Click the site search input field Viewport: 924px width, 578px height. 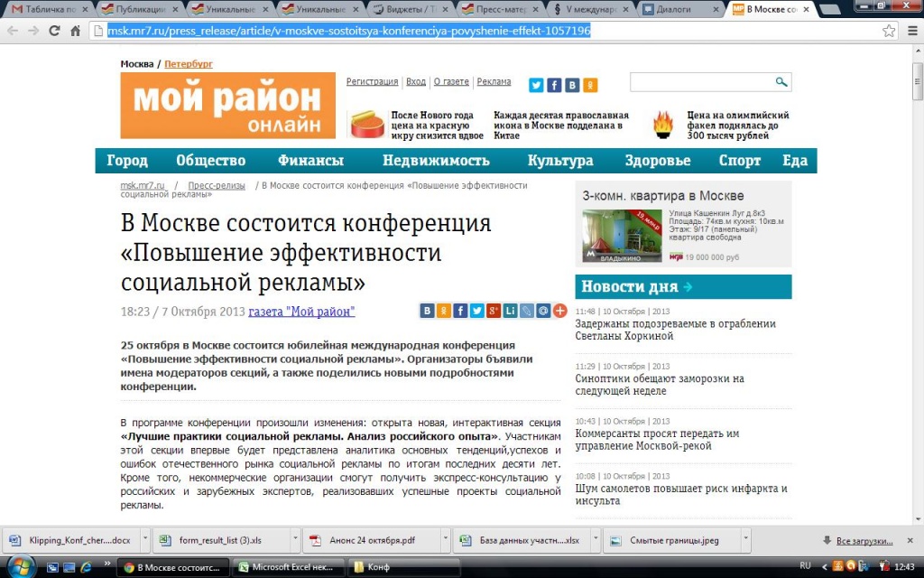[x=701, y=82]
